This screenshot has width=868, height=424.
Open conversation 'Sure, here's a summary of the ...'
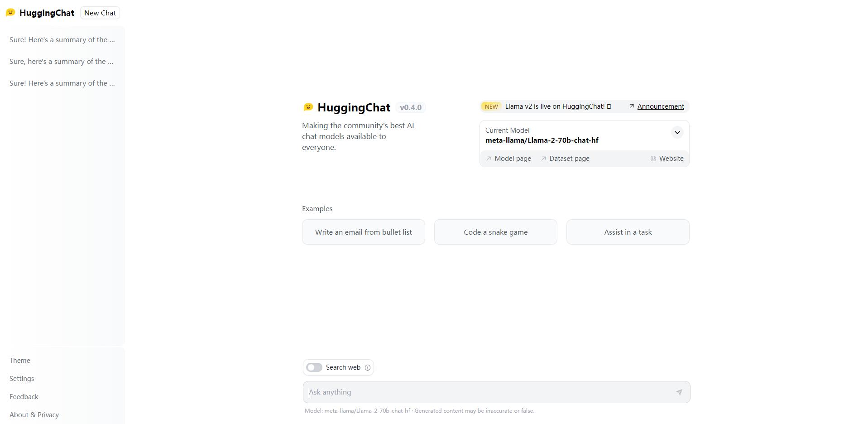tap(62, 62)
